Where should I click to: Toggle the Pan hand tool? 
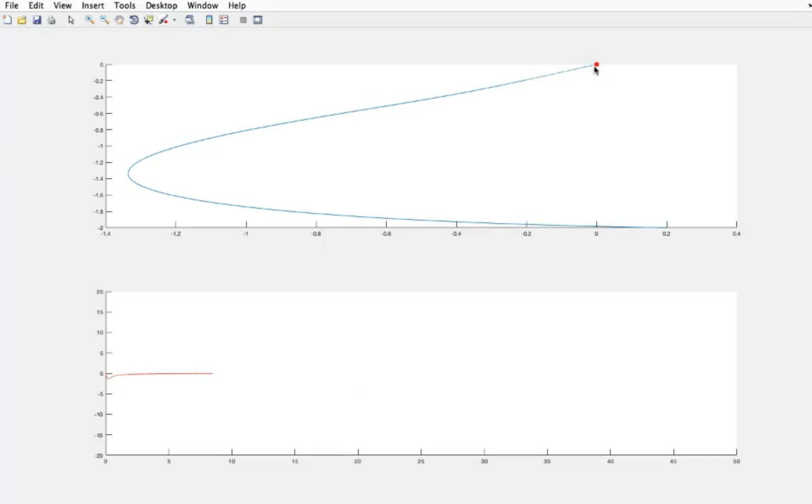pos(119,20)
